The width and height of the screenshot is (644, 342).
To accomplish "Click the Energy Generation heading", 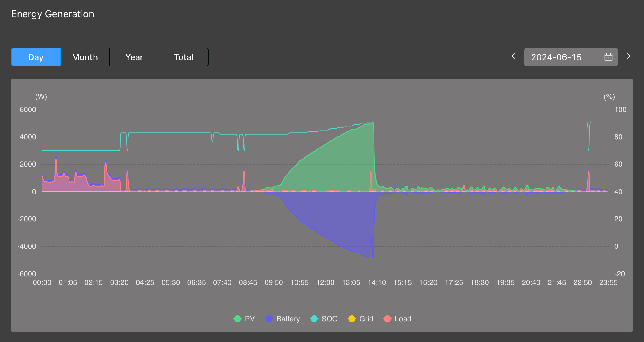I will pos(52,14).
